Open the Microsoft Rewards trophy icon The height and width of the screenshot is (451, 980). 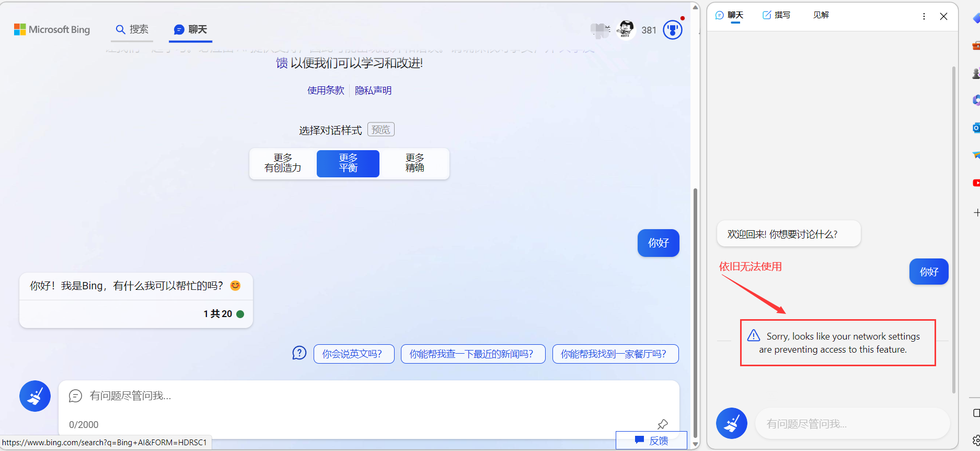tap(673, 30)
